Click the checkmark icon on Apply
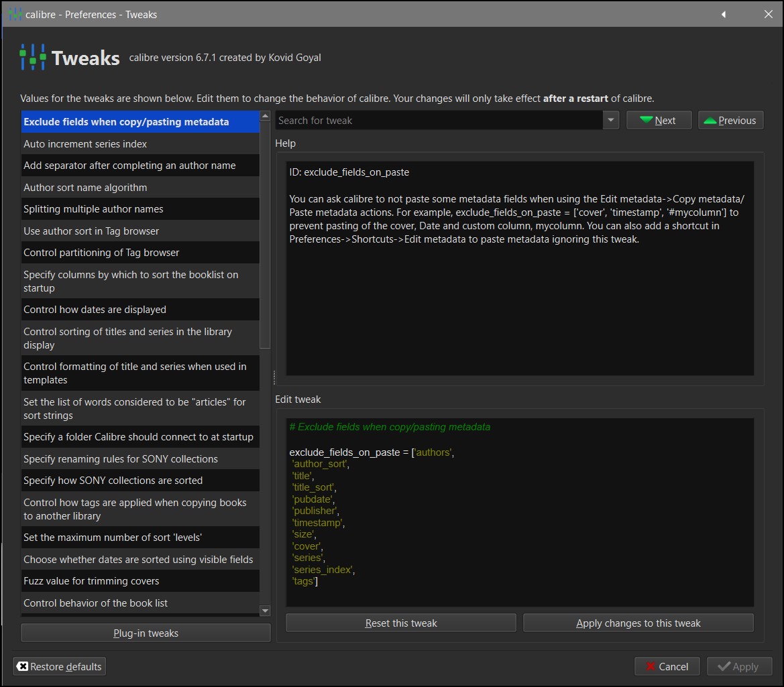This screenshot has height=687, width=784. coord(724,666)
